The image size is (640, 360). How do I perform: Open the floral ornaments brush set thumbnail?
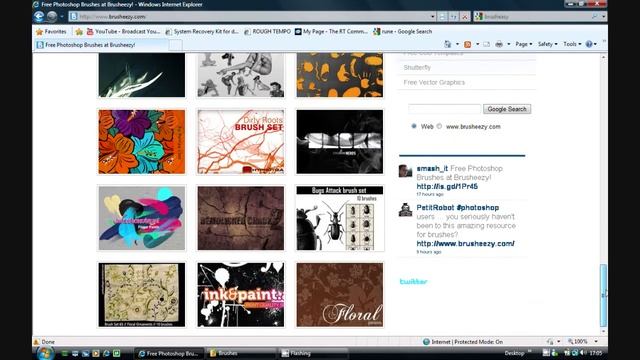coord(142,294)
